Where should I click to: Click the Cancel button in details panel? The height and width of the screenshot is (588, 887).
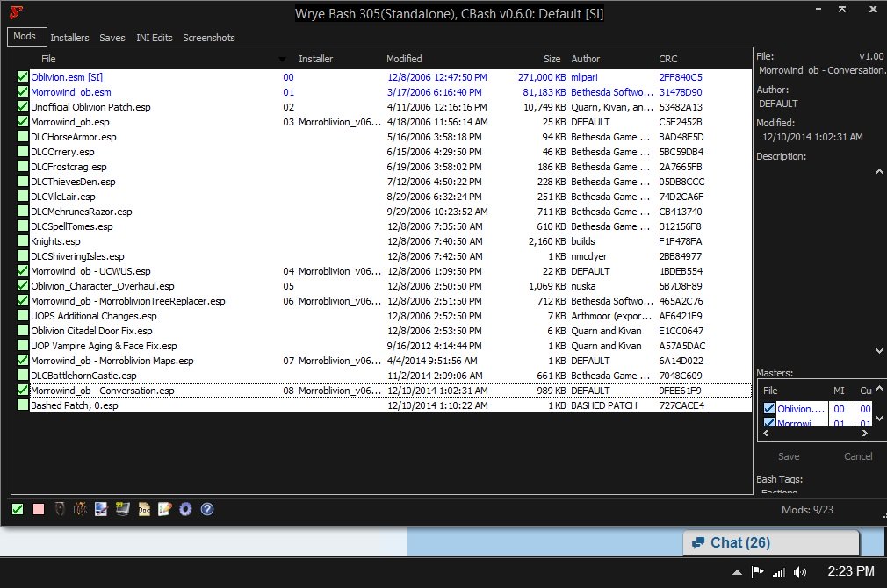(858, 456)
